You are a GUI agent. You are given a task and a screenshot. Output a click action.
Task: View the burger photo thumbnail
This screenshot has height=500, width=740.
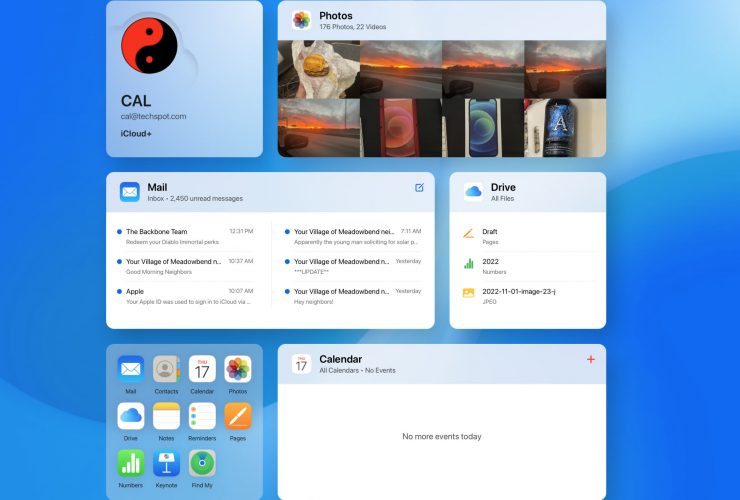[x=318, y=68]
